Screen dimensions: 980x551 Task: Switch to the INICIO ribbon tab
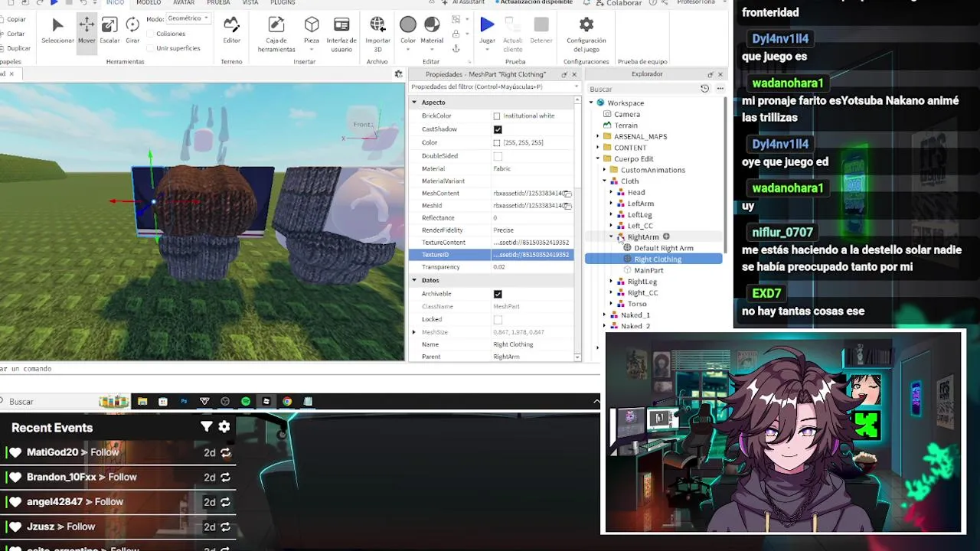(115, 3)
